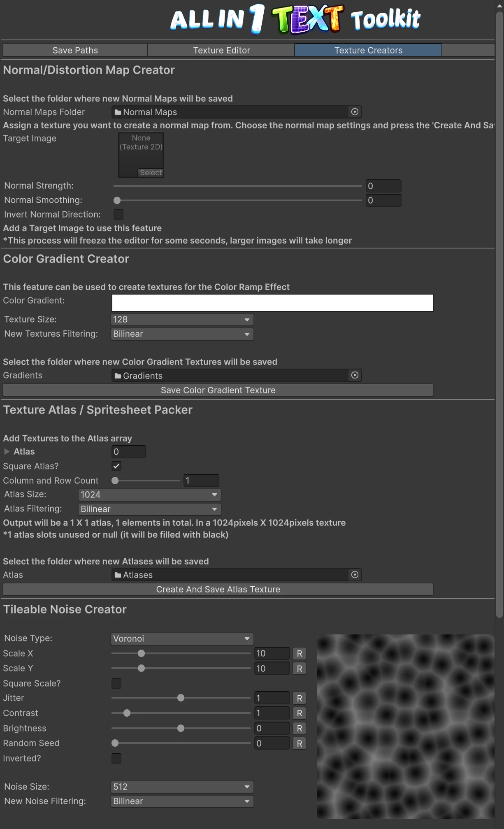Click the Brightness slider handle
This screenshot has width=504, height=829.
[181, 728]
